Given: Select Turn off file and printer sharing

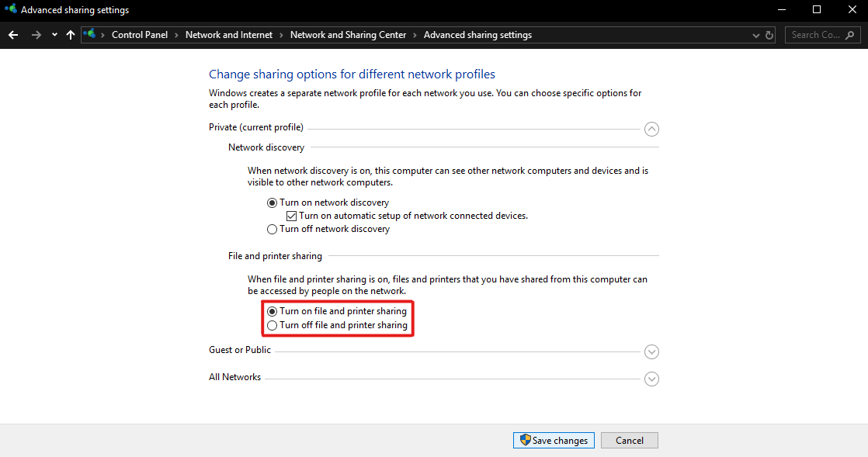Looking at the screenshot, I should pos(272,325).
